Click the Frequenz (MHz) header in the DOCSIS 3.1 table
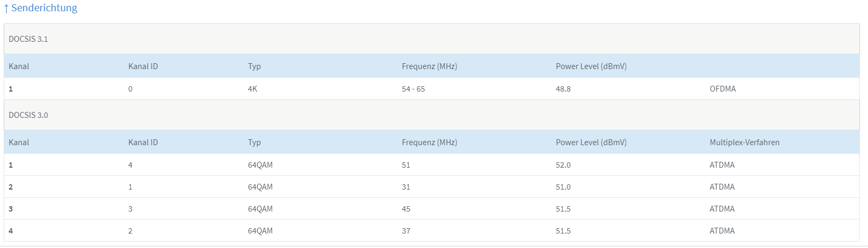This screenshot has width=868, height=248. pos(429,66)
